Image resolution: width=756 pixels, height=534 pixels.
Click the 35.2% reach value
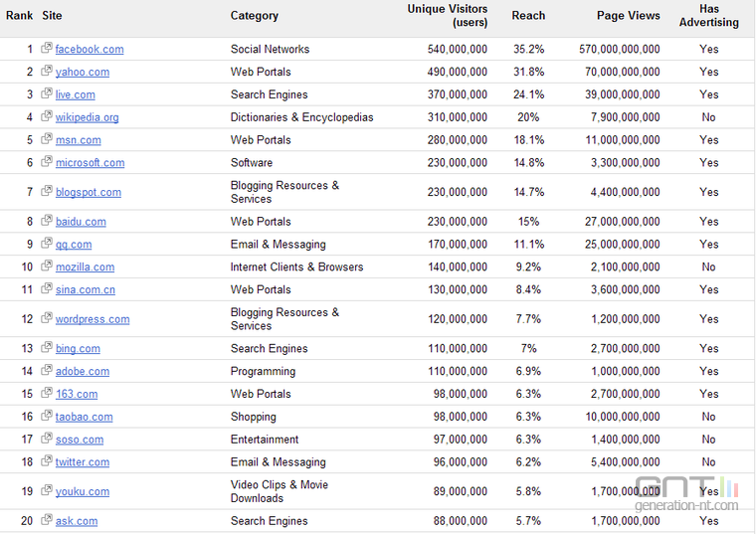click(x=528, y=49)
